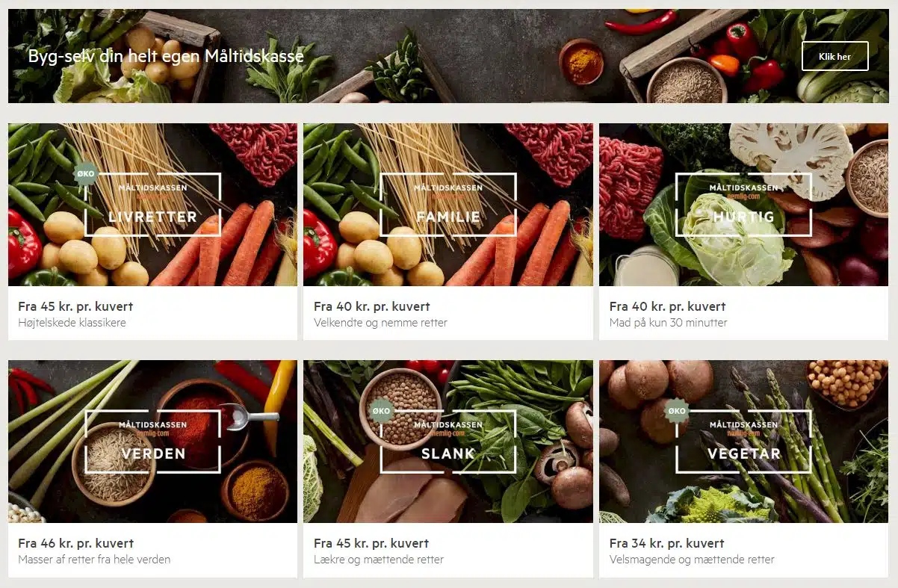The image size is (898, 588).
Task: Choose the Slank meal box image
Action: (448, 442)
